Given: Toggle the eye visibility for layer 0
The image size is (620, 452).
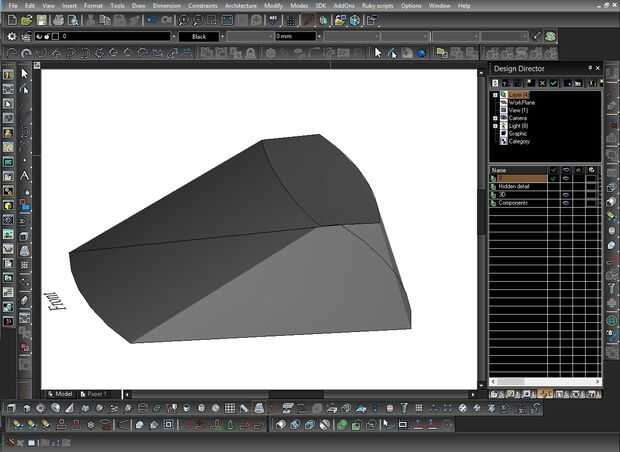Looking at the screenshot, I should tap(566, 178).
